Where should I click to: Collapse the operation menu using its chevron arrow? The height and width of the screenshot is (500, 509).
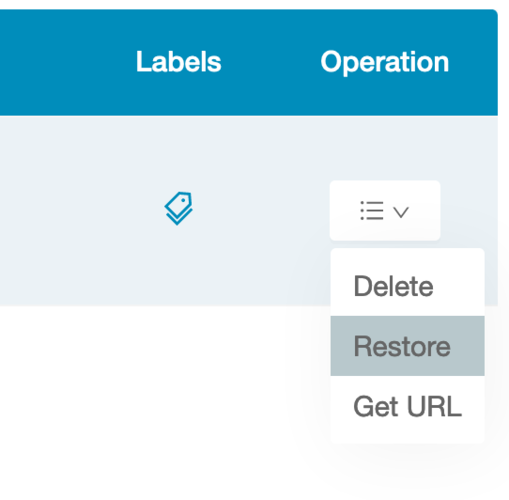(401, 212)
